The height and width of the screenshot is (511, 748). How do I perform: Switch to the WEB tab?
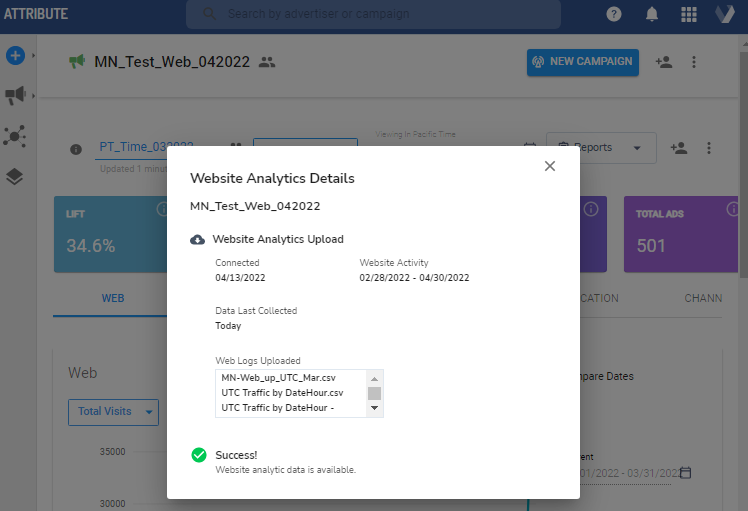pyautogui.click(x=113, y=298)
